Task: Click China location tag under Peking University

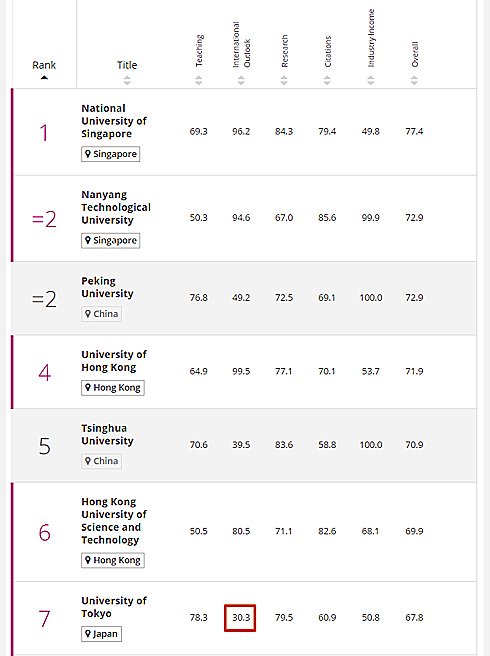Action: coord(101,314)
